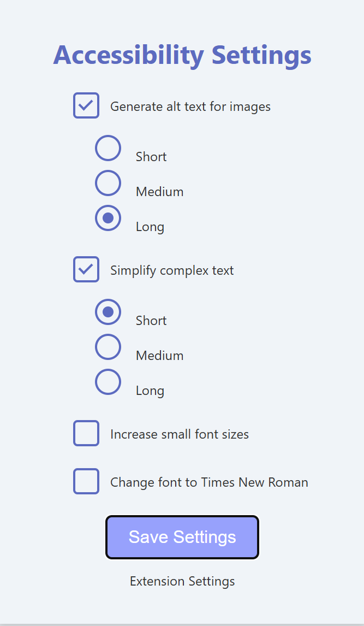Click the Accessibility Settings heading
The height and width of the screenshot is (626, 364).
pyautogui.click(x=182, y=55)
